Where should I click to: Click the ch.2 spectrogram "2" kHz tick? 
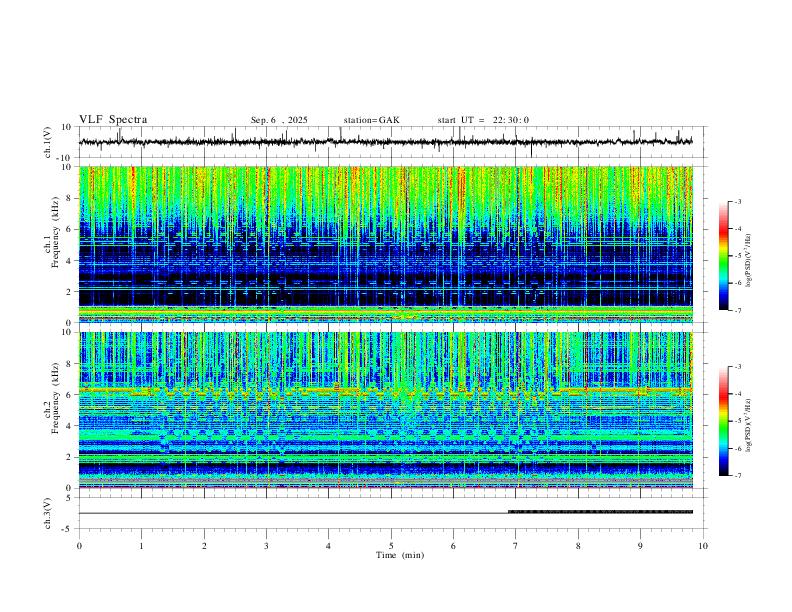pyautogui.click(x=69, y=457)
